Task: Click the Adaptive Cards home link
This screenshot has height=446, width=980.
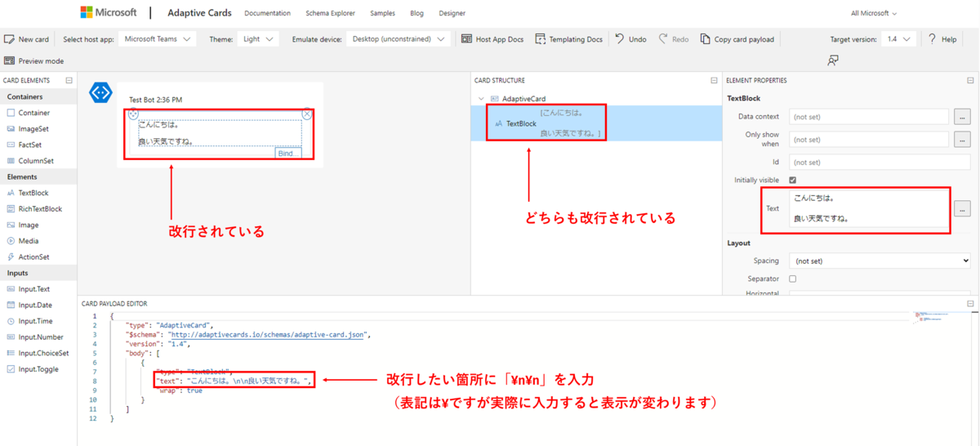Action: click(x=199, y=13)
